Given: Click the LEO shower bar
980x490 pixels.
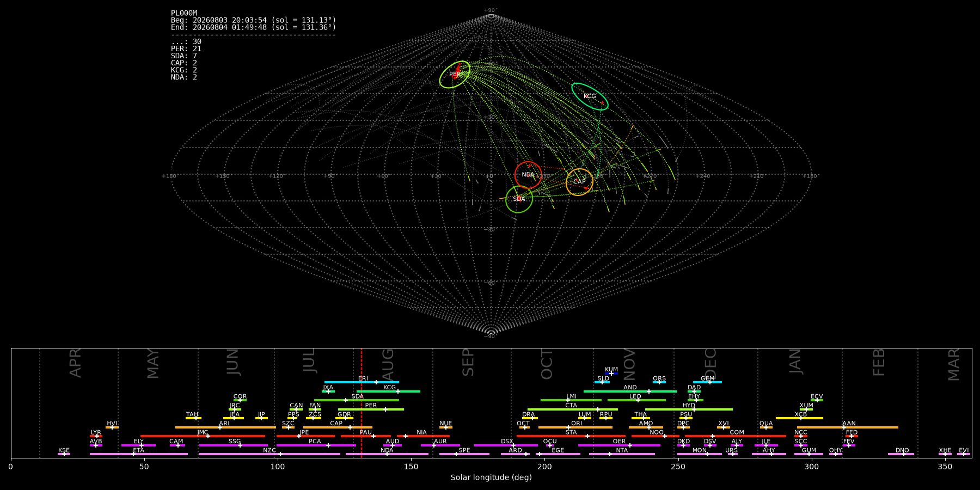Looking at the screenshot, I should click(636, 400).
